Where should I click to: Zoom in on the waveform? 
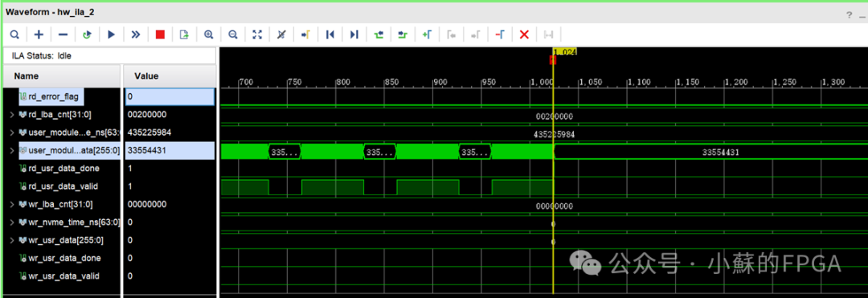click(209, 35)
